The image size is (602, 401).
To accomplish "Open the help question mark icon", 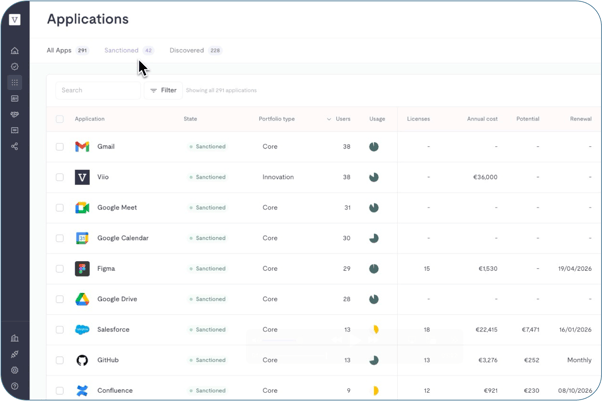I will [x=15, y=386].
